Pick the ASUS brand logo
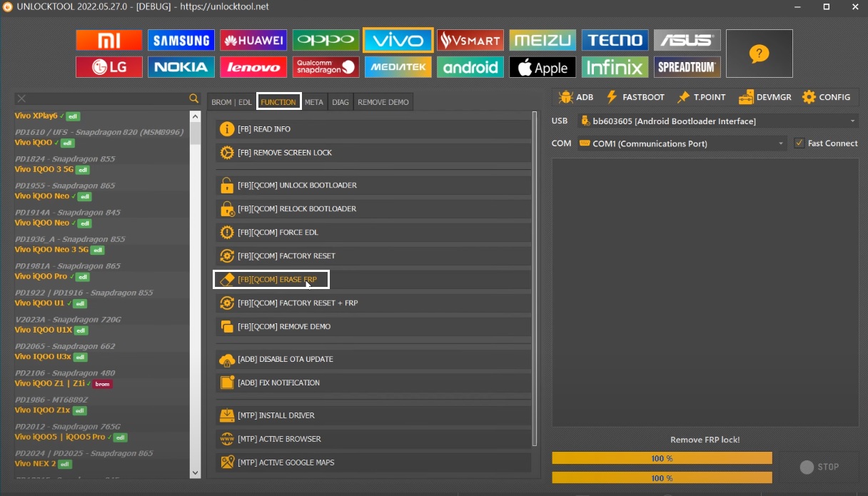The image size is (868, 496). (x=687, y=40)
